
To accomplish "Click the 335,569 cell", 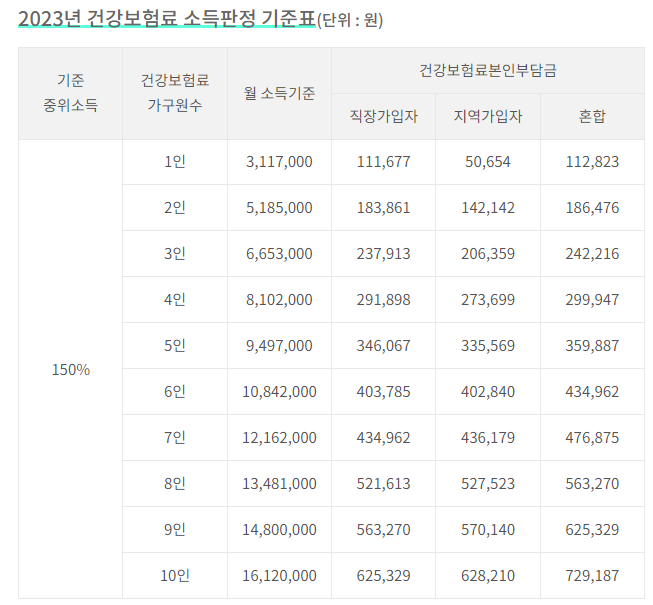I will [488, 346].
